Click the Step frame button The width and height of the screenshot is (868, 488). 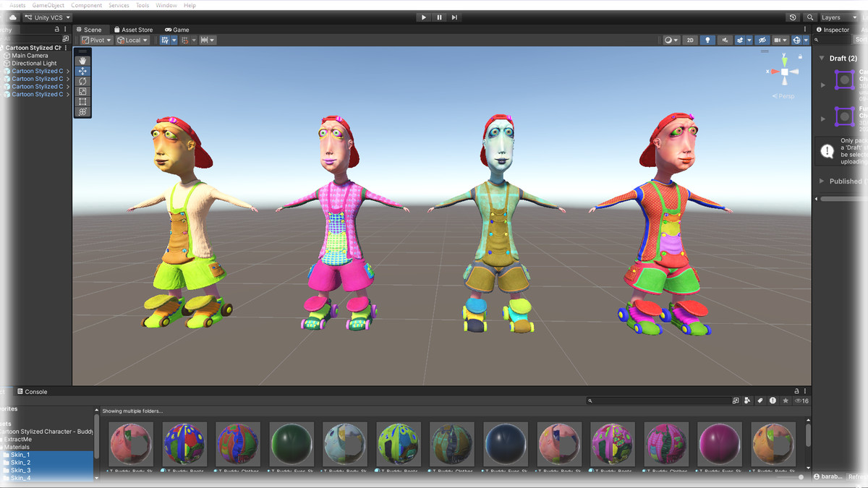pyautogui.click(x=454, y=17)
